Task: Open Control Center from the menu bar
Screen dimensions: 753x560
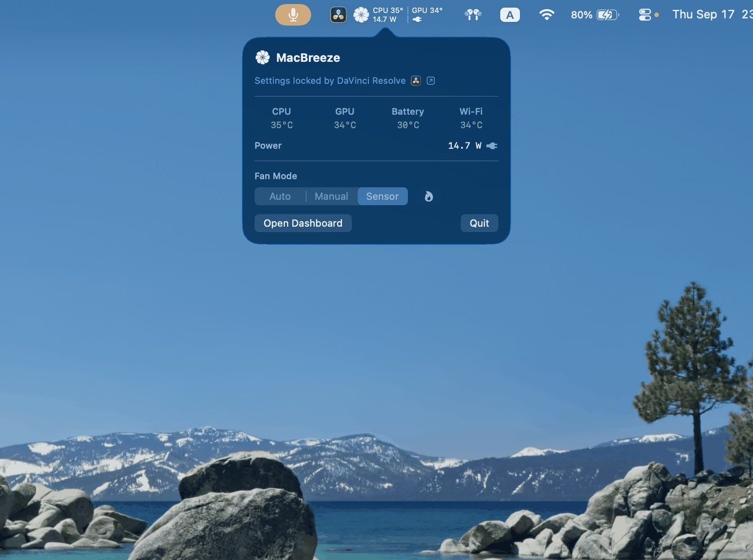Action: (645, 15)
